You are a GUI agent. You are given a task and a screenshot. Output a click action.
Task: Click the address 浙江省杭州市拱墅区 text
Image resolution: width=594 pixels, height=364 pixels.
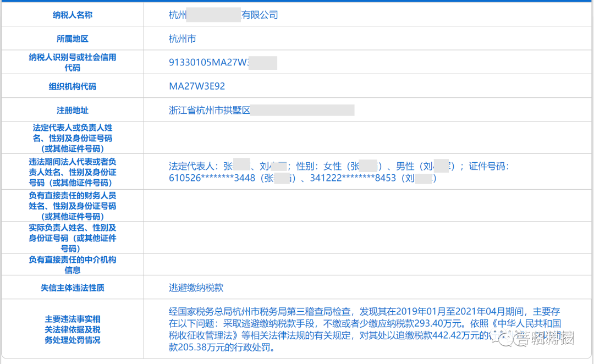210,110
